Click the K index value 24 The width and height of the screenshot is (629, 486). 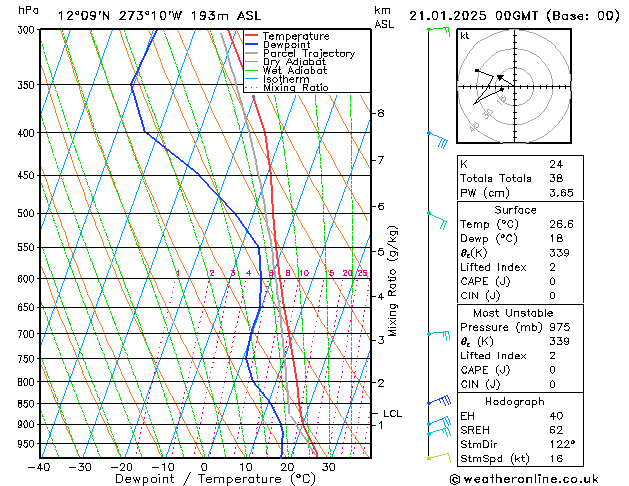click(556, 164)
